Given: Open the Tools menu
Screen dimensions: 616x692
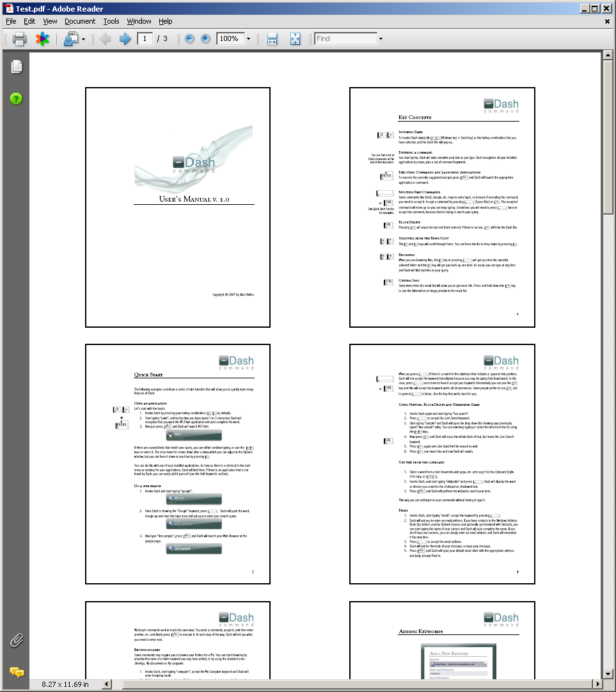Looking at the screenshot, I should tap(111, 21).
